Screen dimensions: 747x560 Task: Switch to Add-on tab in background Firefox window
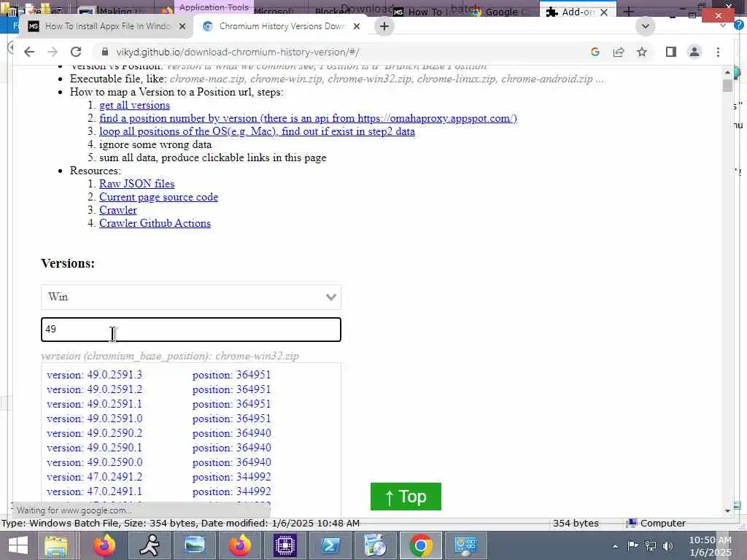pyautogui.click(x=570, y=12)
